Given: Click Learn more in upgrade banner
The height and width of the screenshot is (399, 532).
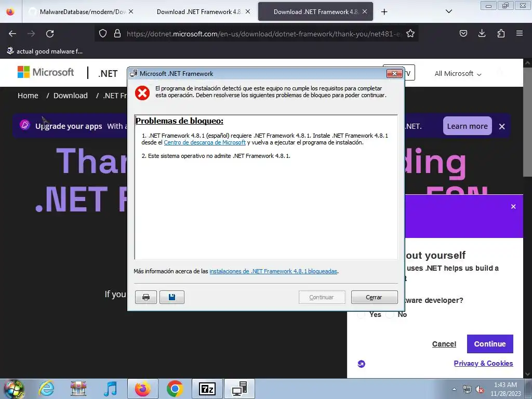Looking at the screenshot, I should [467, 126].
